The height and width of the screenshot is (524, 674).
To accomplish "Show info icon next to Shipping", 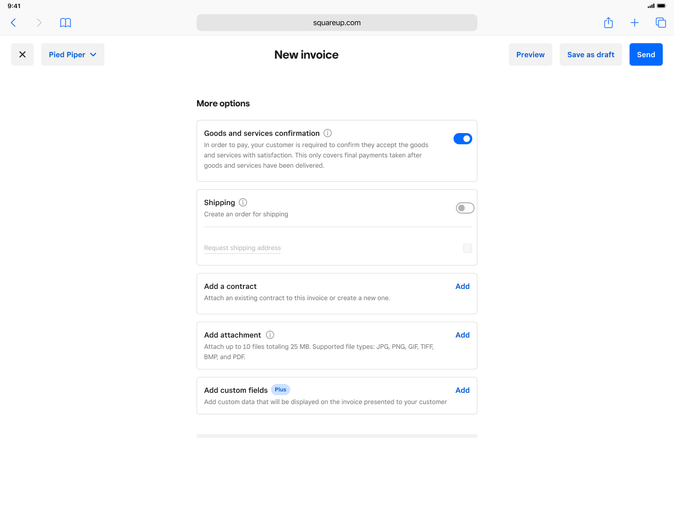I will [243, 202].
